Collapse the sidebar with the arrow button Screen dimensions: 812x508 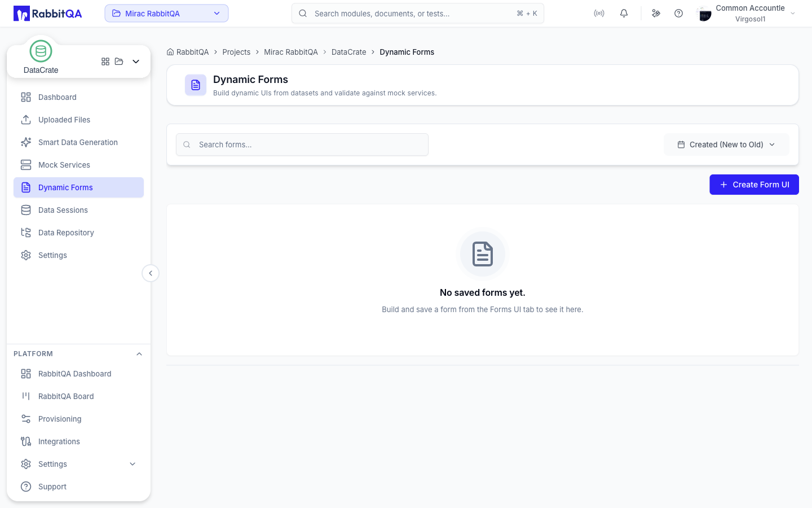151,273
